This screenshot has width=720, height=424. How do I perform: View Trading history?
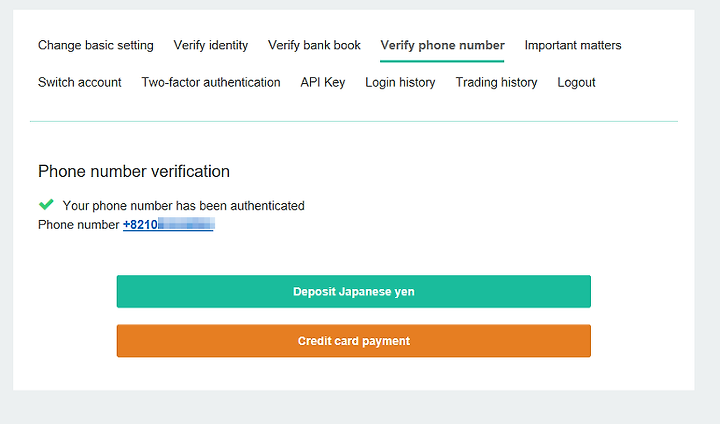[x=496, y=82]
